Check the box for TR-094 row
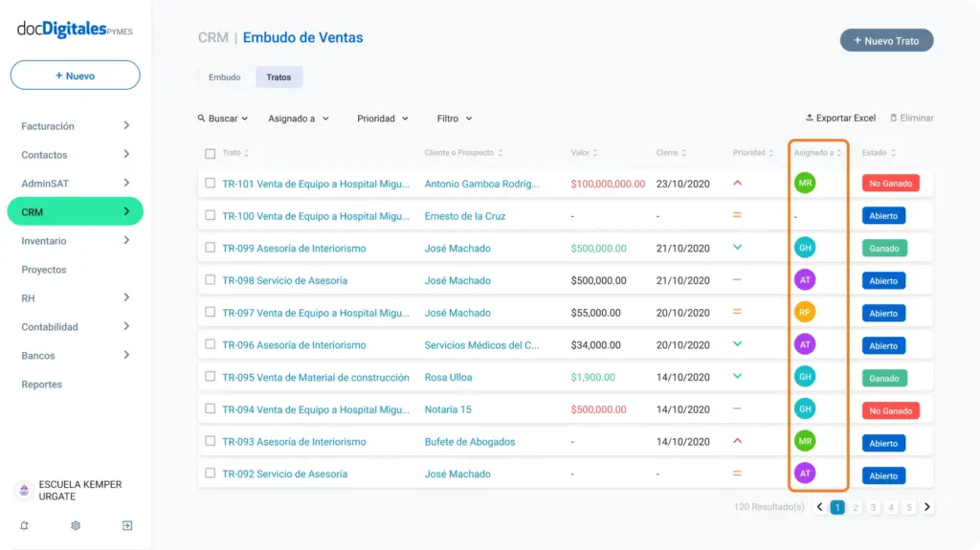Screen dimensions: 980x550 210,408
